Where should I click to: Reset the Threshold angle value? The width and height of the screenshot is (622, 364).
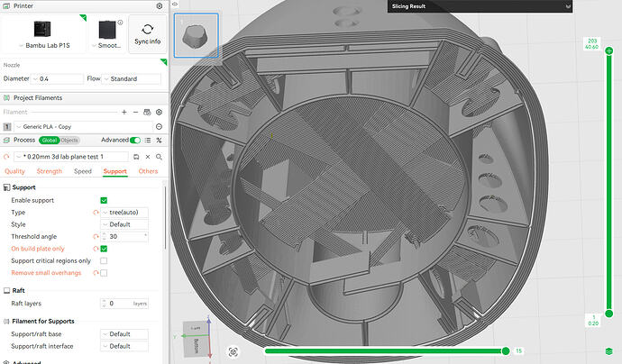96,237
